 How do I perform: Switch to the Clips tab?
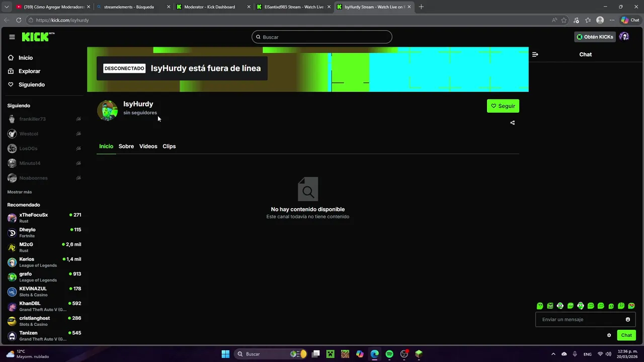point(169,146)
